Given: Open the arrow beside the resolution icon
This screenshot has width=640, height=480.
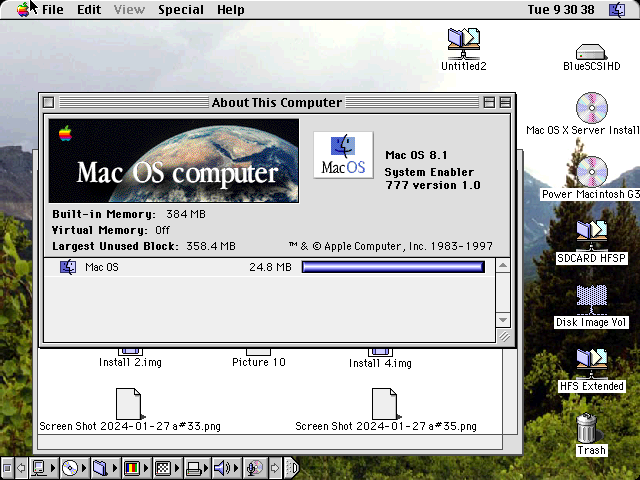Looking at the screenshot, I should 177,468.
